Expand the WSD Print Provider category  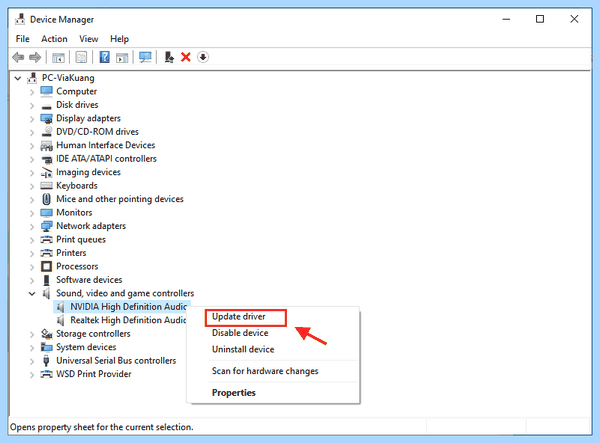tap(32, 375)
